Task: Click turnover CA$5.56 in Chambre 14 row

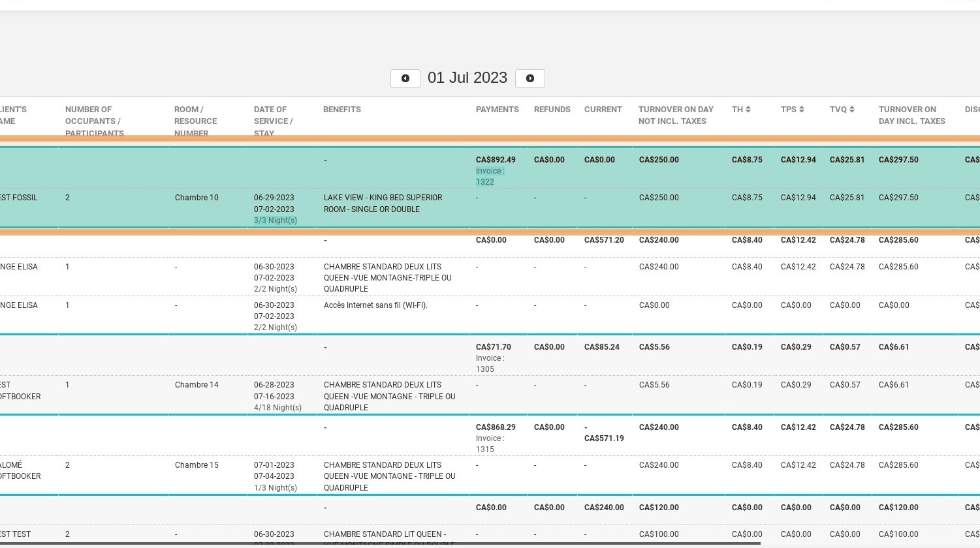Action: pos(654,385)
